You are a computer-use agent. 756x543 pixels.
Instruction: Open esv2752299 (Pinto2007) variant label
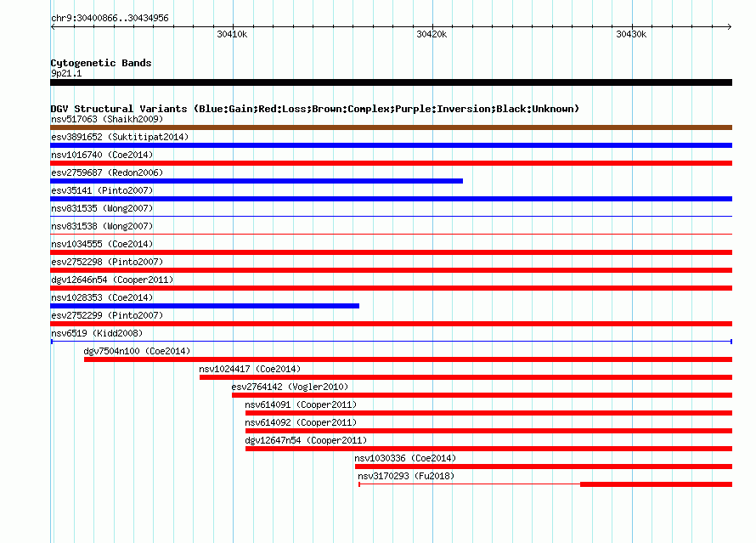pyautogui.click(x=107, y=315)
